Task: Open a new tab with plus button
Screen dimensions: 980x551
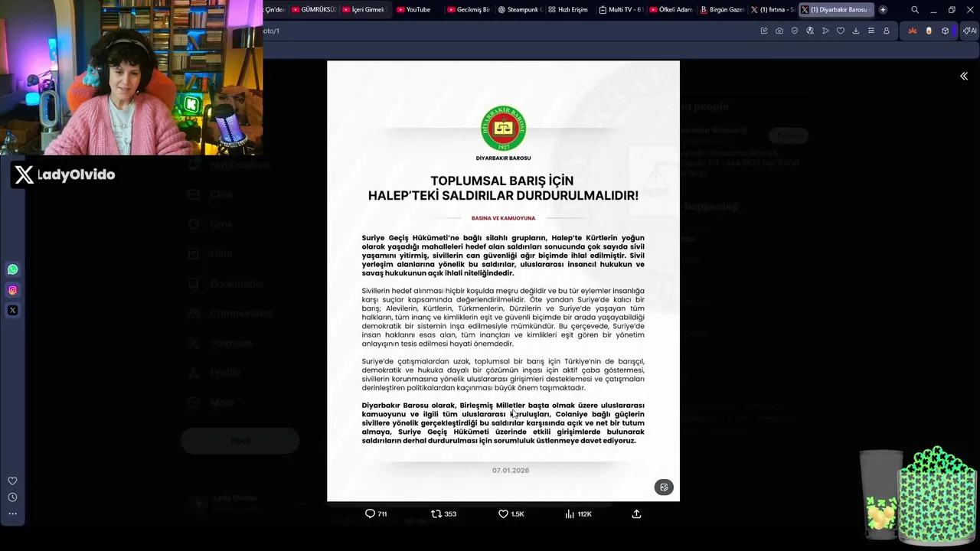Action: (883, 10)
